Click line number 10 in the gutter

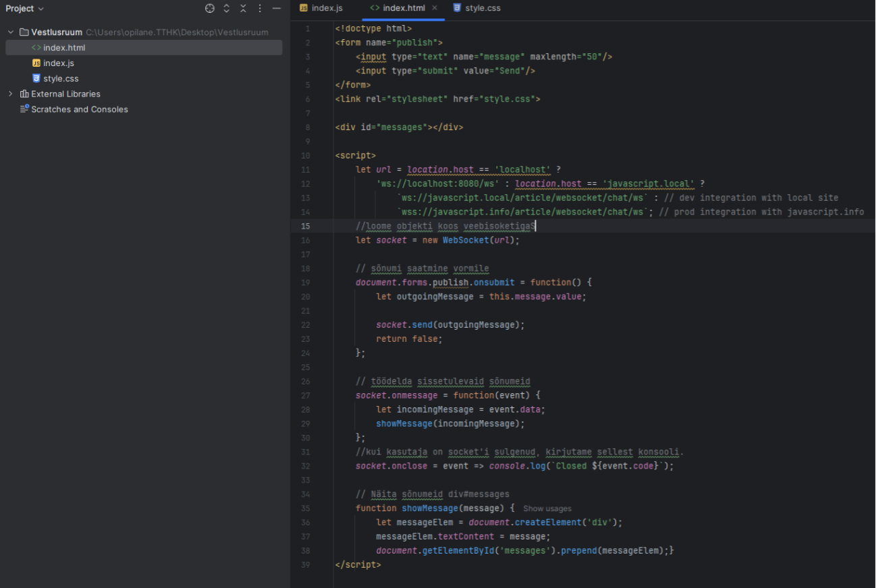click(306, 155)
